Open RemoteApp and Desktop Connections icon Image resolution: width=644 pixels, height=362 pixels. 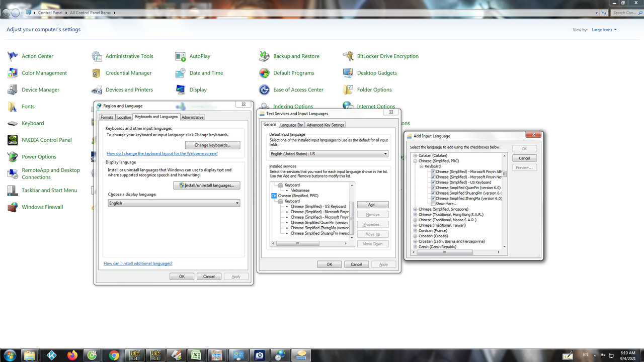pos(13,173)
